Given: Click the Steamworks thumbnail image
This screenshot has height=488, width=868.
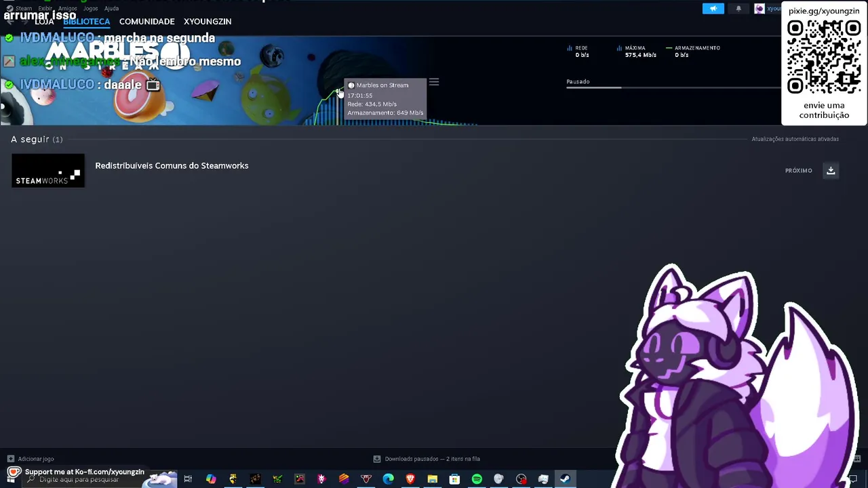Looking at the screenshot, I should point(48,171).
